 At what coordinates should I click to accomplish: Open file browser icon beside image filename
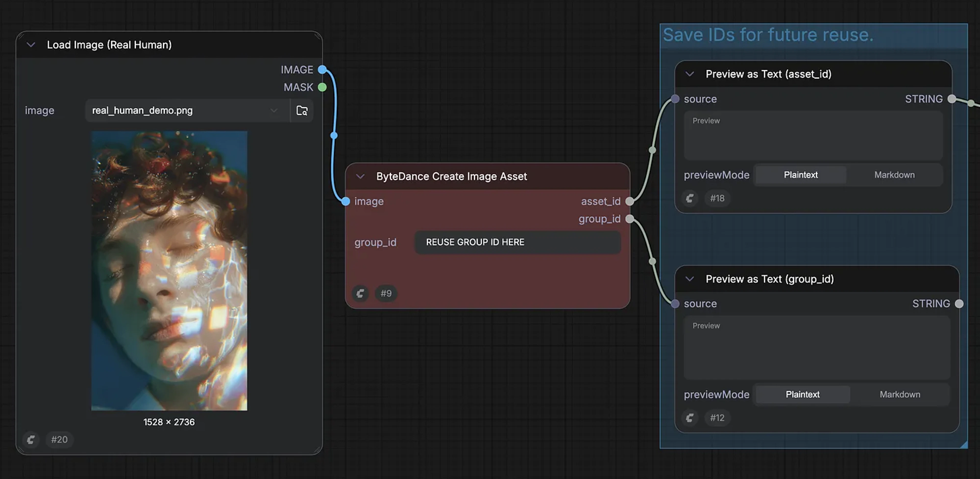tap(302, 111)
